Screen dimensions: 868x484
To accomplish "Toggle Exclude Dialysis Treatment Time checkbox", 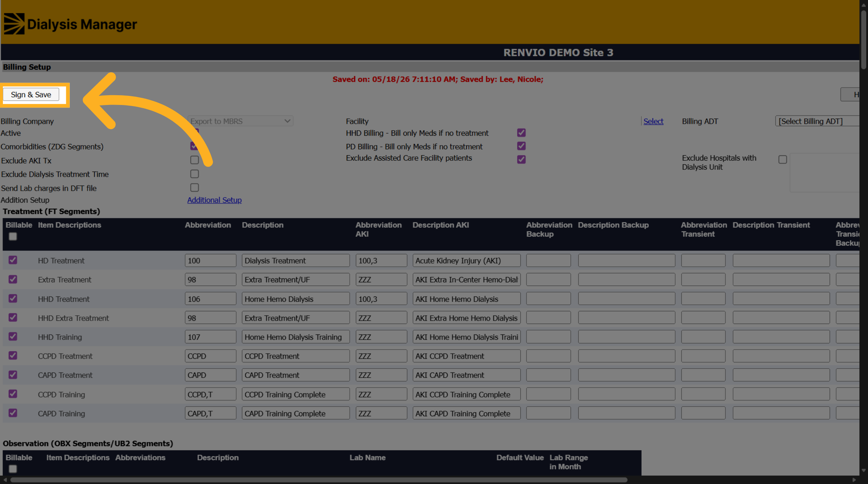I will (x=195, y=174).
